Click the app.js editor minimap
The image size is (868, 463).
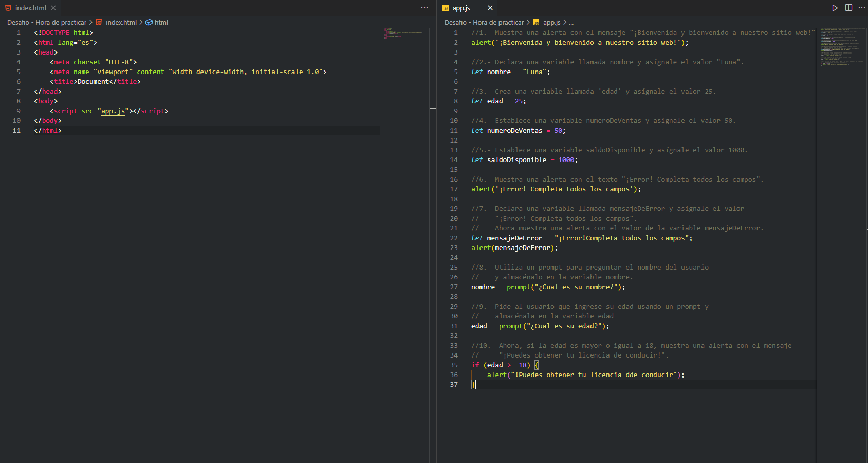[842, 46]
